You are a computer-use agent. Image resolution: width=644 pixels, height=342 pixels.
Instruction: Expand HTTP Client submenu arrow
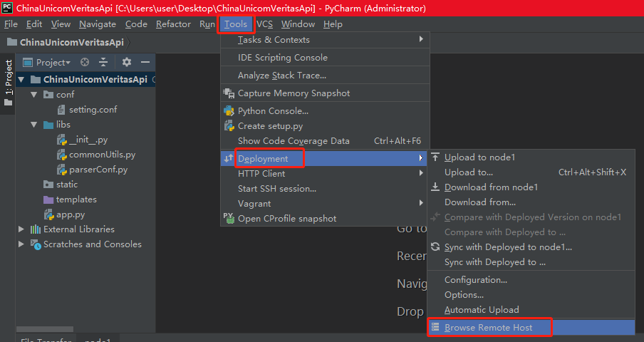421,173
